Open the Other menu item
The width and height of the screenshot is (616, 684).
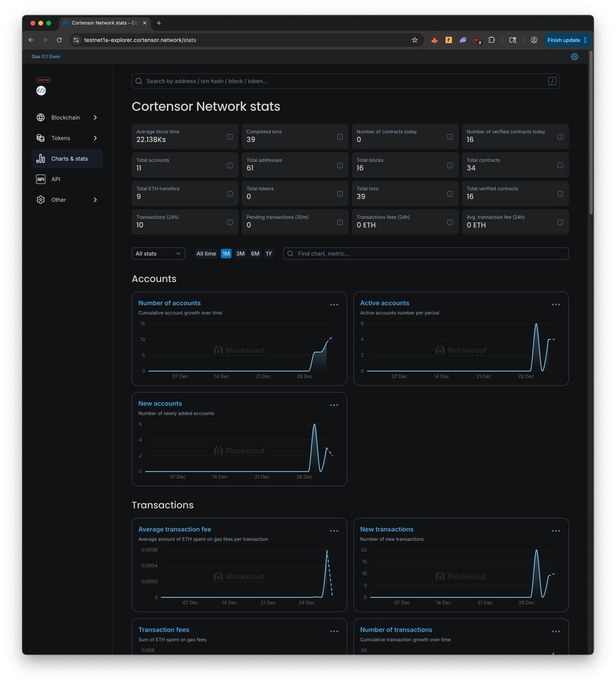(x=67, y=199)
